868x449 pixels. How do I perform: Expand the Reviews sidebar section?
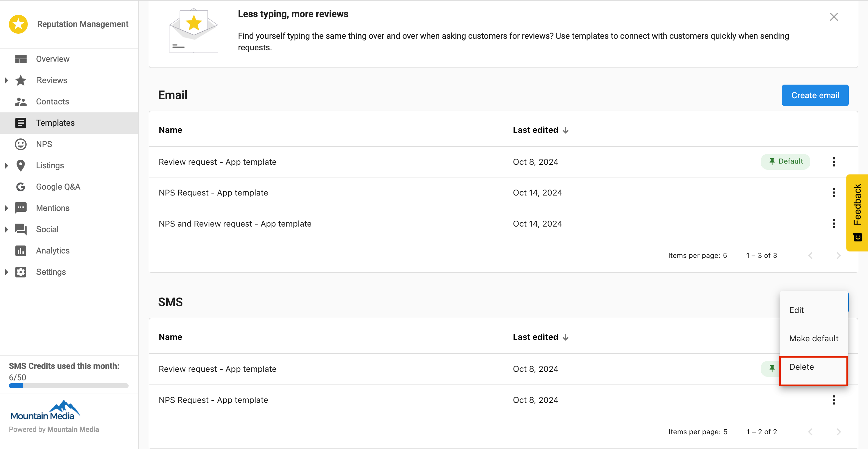tap(7, 80)
